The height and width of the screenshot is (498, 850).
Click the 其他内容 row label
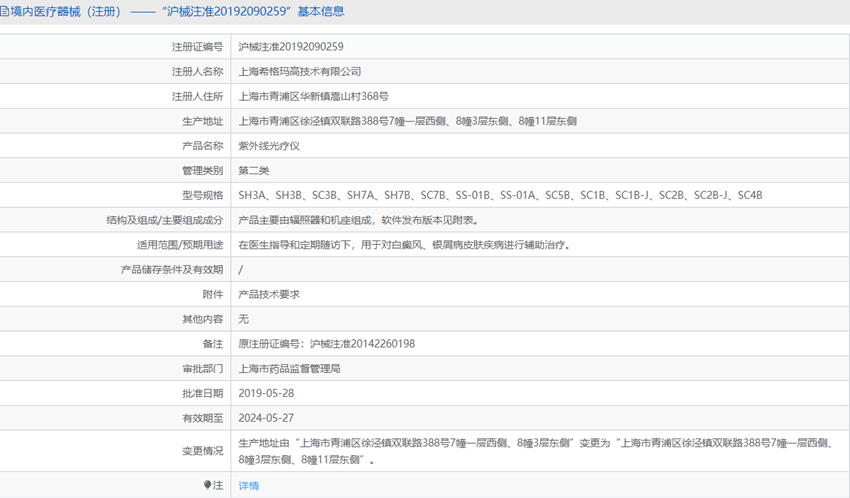[202, 319]
